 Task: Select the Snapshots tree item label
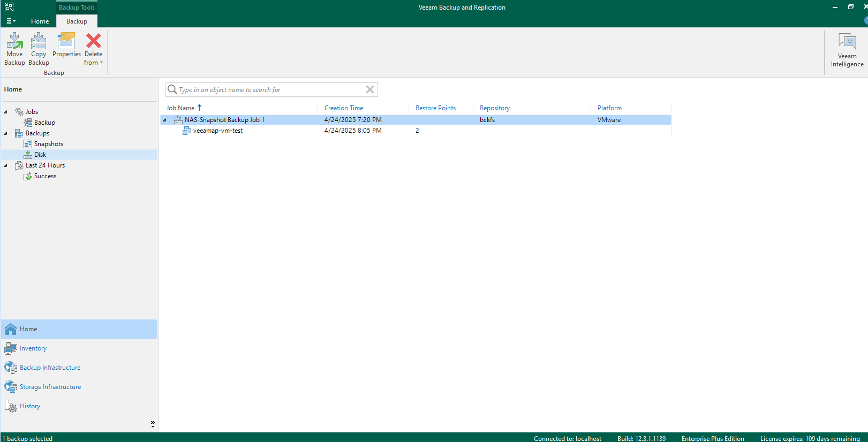point(49,144)
